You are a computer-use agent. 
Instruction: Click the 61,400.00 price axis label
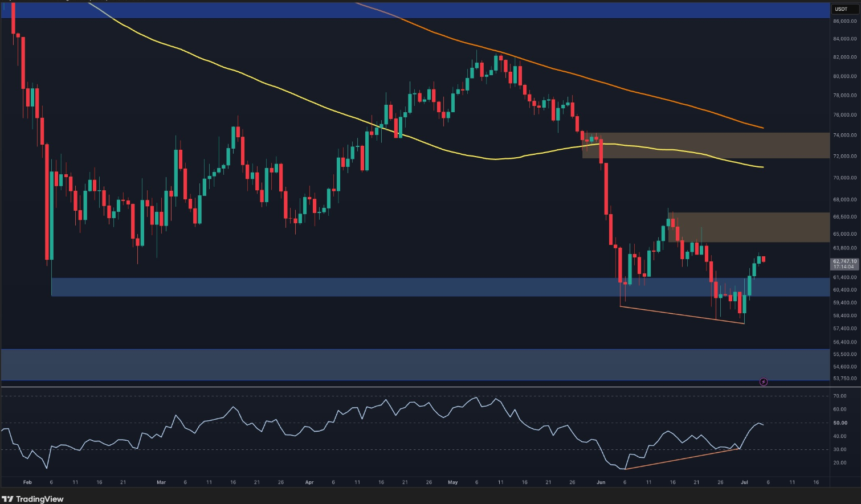click(844, 277)
